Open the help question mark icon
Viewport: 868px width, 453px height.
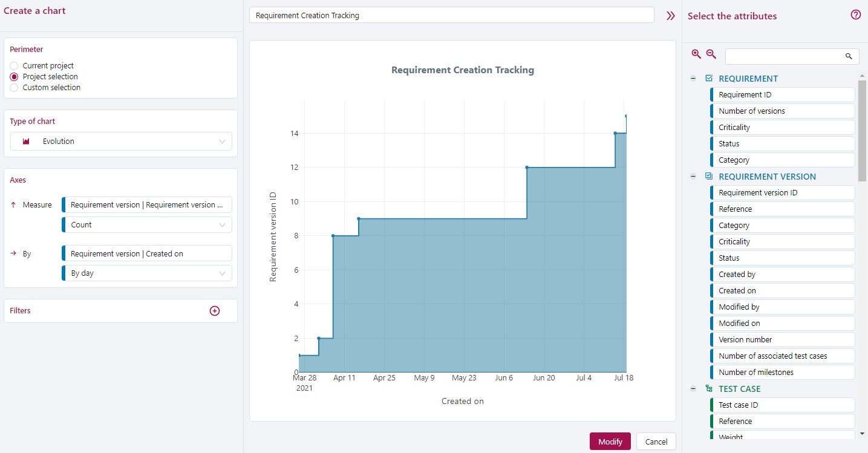click(855, 16)
